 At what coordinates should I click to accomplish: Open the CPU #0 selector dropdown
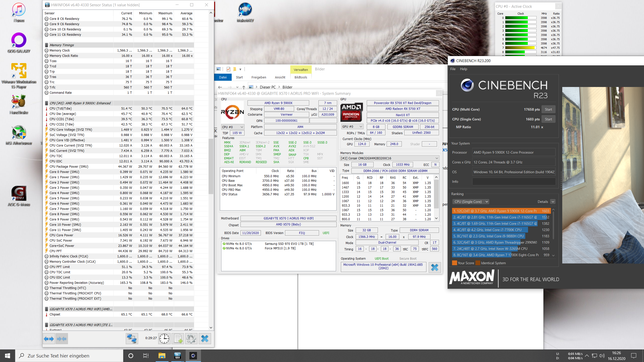tap(232, 127)
